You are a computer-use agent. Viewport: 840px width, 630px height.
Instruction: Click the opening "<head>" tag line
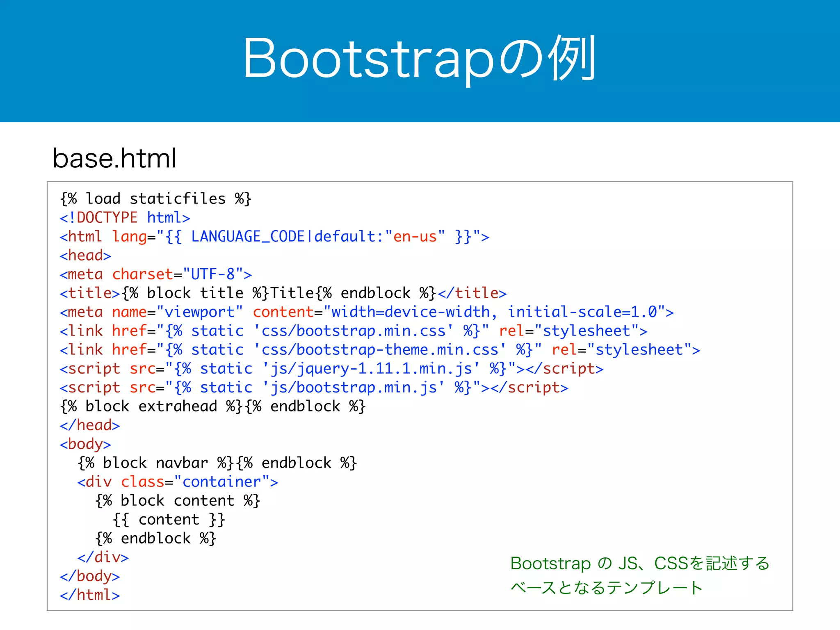tap(85, 256)
